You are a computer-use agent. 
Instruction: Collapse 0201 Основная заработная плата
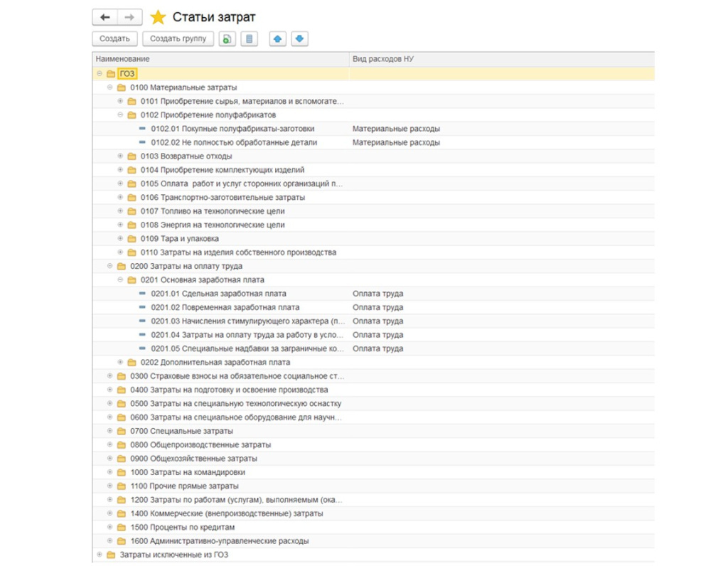(x=120, y=280)
